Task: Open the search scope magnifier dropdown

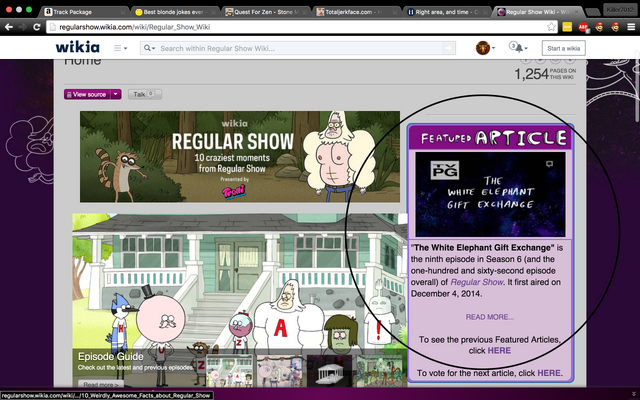Action: (x=149, y=48)
